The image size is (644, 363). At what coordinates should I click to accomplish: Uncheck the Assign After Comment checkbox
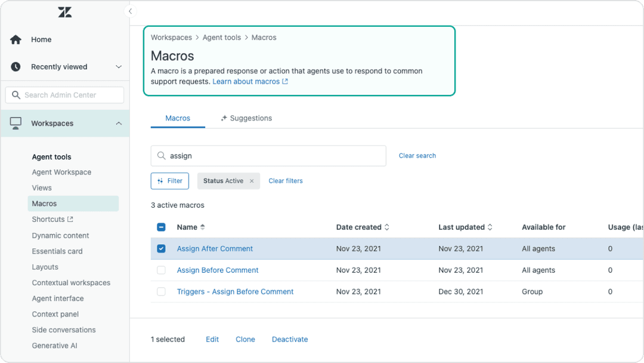point(160,248)
